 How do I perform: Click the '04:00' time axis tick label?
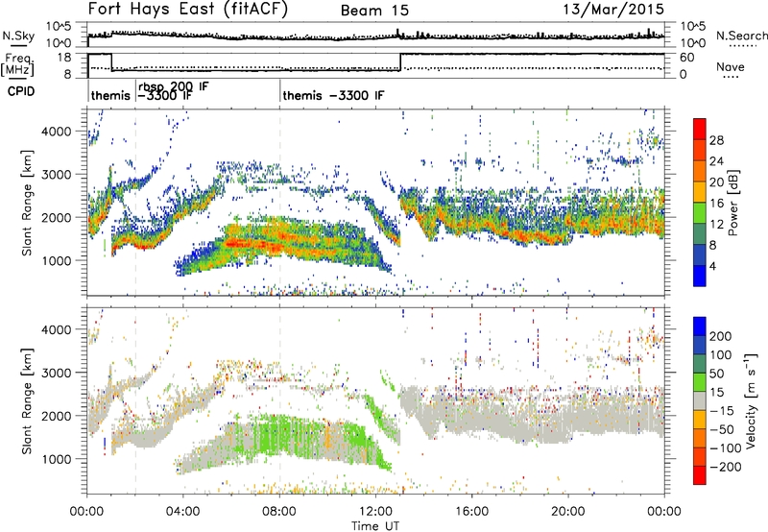(x=182, y=512)
